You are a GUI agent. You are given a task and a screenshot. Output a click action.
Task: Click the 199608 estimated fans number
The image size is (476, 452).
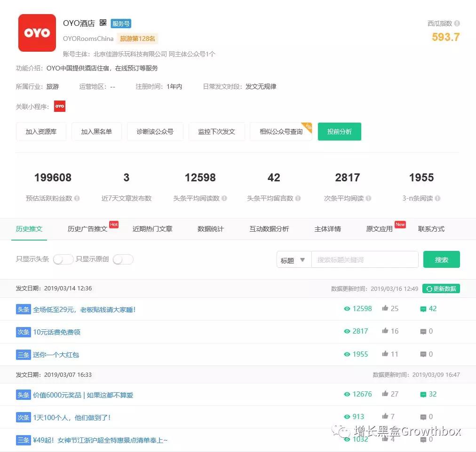pyautogui.click(x=53, y=178)
